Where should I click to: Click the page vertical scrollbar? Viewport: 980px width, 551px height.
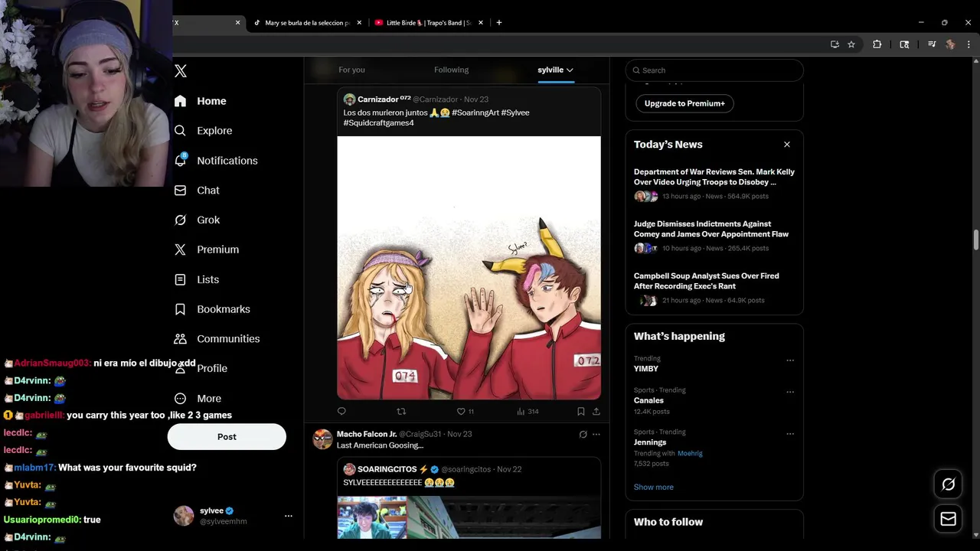pyautogui.click(x=975, y=240)
